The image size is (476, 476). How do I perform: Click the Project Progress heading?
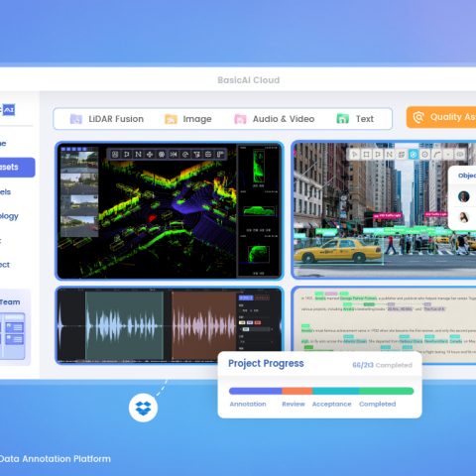click(266, 363)
